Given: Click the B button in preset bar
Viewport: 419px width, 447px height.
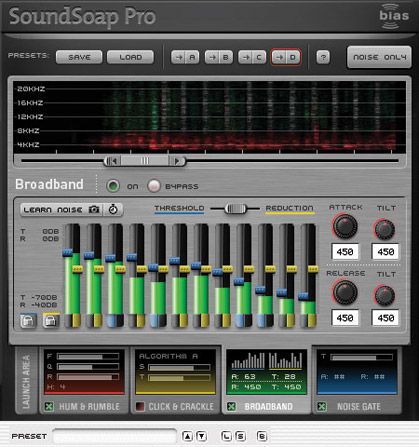Looking at the screenshot, I should tap(262, 436).
